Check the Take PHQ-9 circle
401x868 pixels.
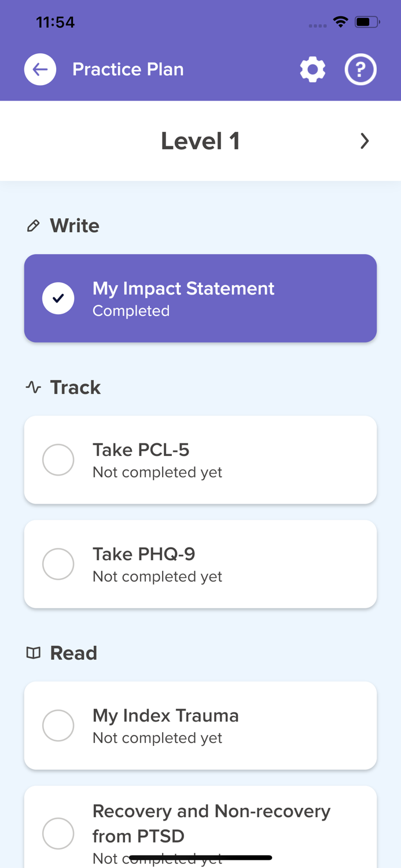pos(58,564)
